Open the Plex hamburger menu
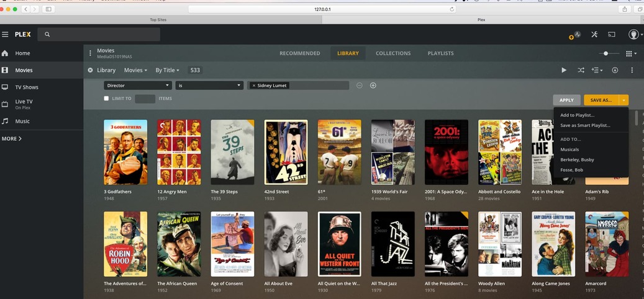 pyautogui.click(x=5, y=35)
